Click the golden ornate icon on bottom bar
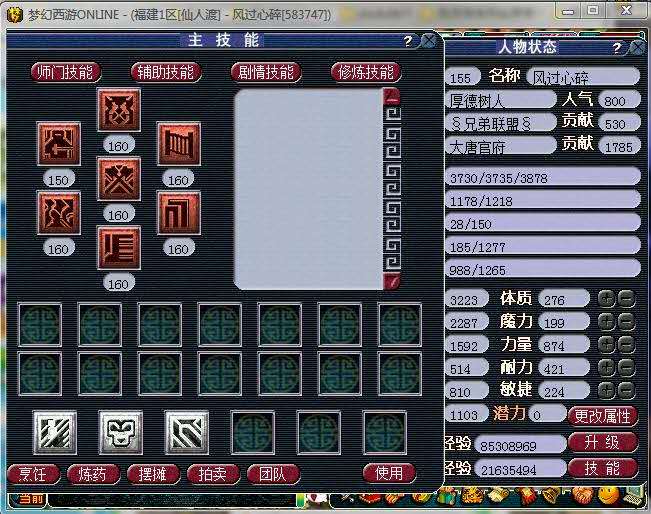 coord(472,496)
